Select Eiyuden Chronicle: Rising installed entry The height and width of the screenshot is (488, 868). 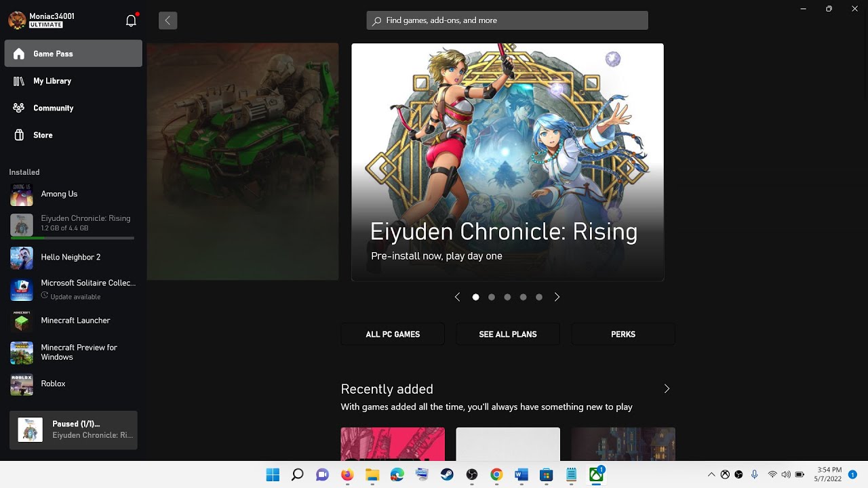[x=73, y=225]
